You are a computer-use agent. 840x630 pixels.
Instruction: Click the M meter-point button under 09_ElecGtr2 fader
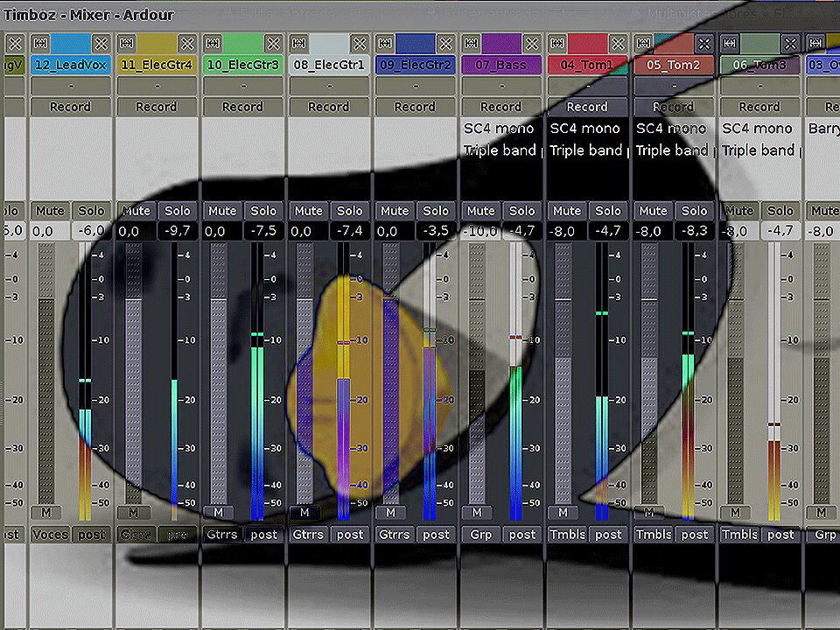point(390,513)
